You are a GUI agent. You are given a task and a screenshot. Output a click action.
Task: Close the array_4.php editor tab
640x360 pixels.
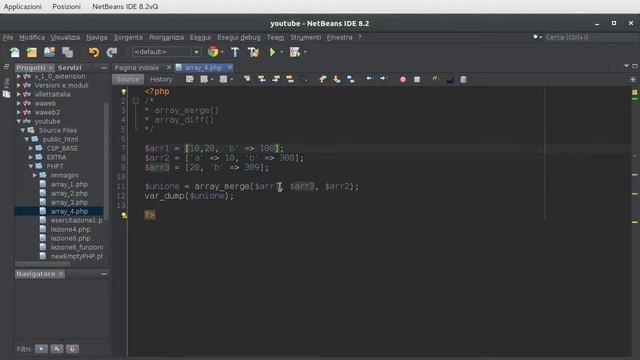coord(230,67)
